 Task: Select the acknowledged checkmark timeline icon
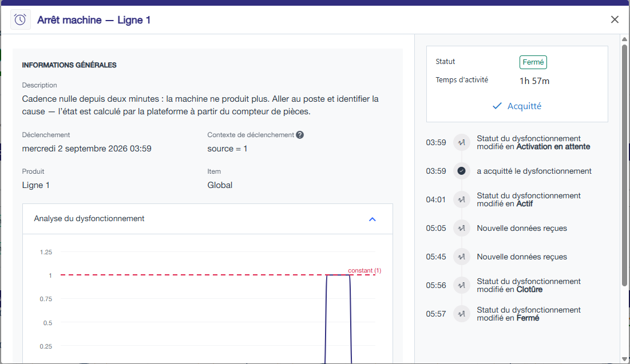461,171
